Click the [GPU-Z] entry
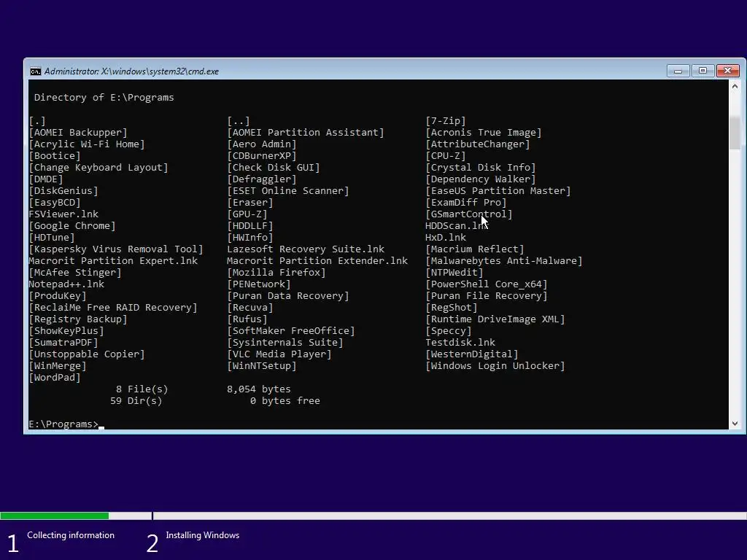The height and width of the screenshot is (560, 747). (x=247, y=214)
